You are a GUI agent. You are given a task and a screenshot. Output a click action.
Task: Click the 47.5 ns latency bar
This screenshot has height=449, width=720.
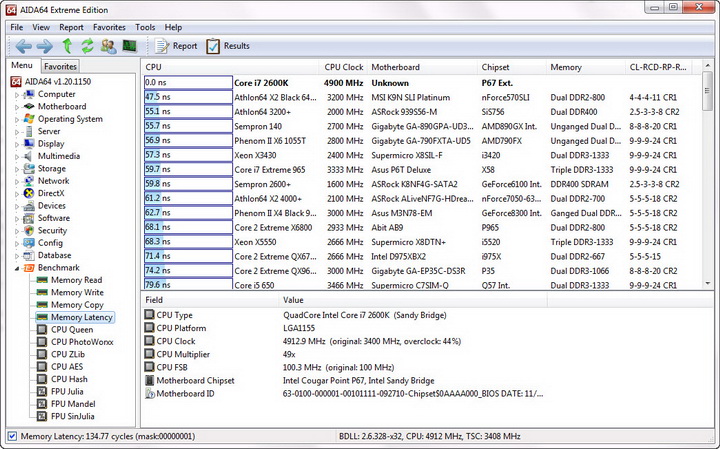188,97
